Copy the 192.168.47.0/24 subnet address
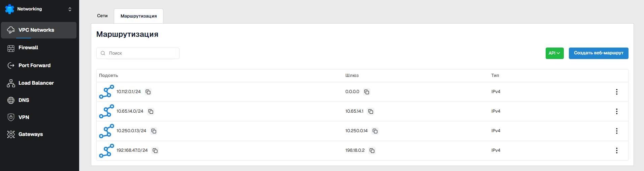The image size is (644, 171). [x=155, y=150]
